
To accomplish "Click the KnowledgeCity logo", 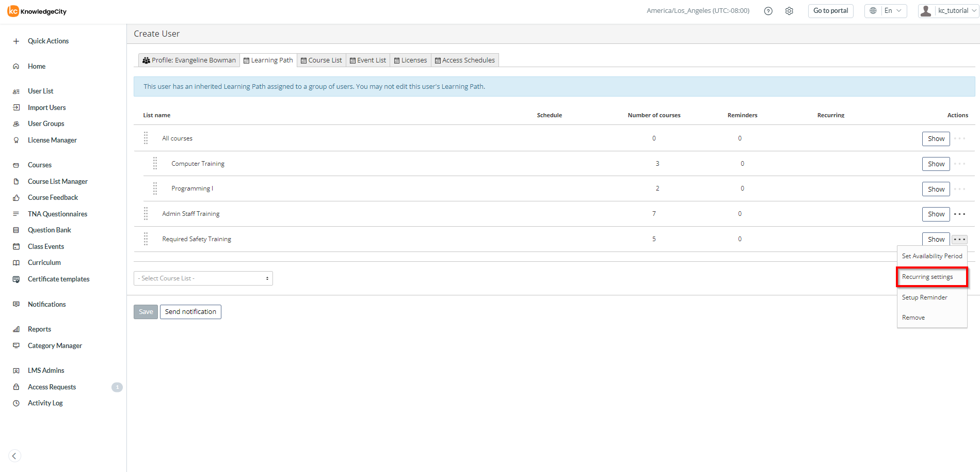I will coord(37,11).
